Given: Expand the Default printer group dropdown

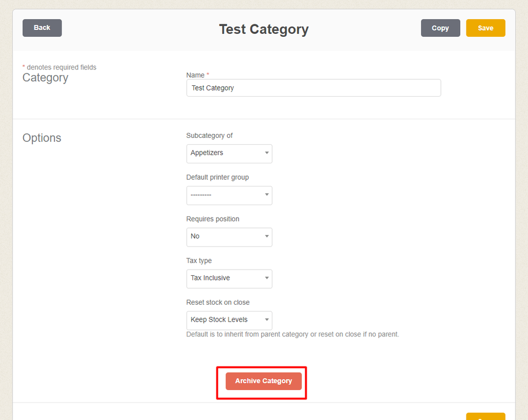Looking at the screenshot, I should pyautogui.click(x=229, y=195).
